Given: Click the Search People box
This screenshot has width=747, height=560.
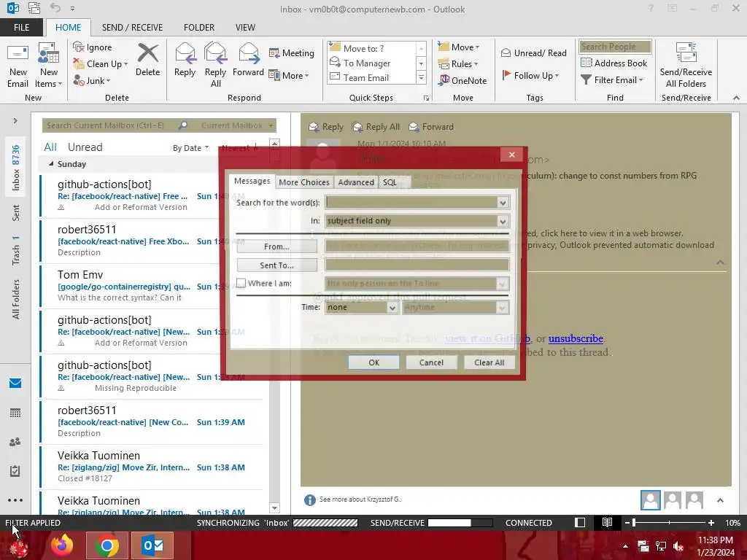Looking at the screenshot, I should click(x=615, y=47).
